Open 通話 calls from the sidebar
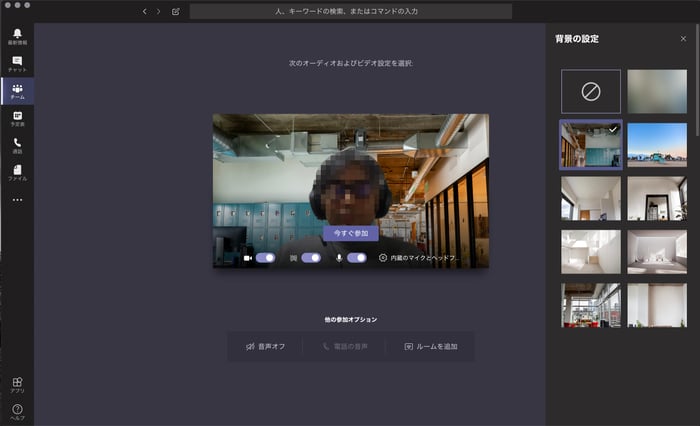The width and height of the screenshot is (700, 426). (17, 146)
